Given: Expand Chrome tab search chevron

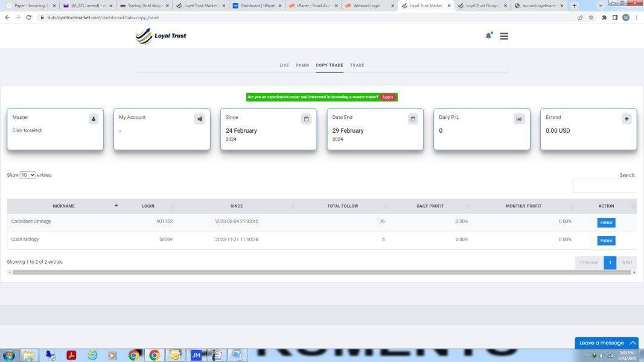Looking at the screenshot, I should tap(600, 6).
